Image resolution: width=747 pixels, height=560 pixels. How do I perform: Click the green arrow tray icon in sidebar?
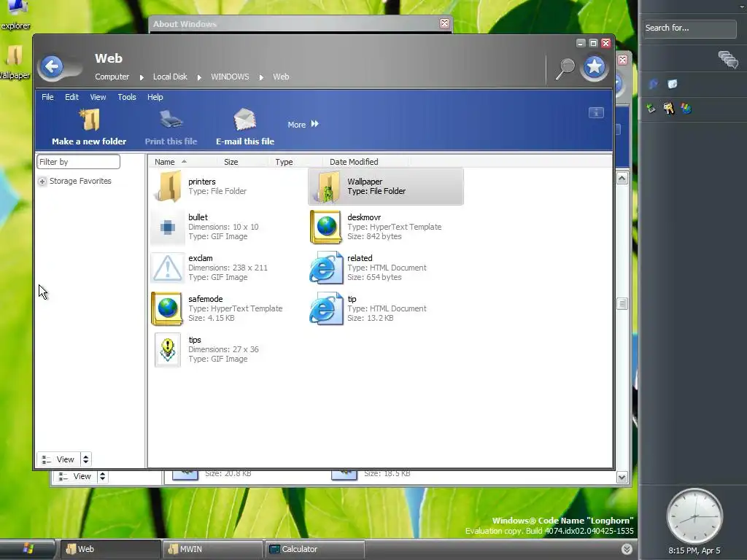coord(651,109)
